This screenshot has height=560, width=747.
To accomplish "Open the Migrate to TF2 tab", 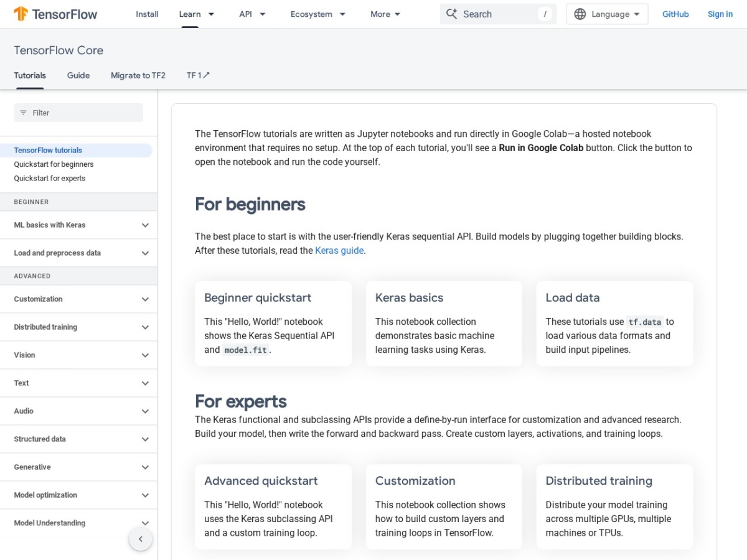I will pos(138,75).
